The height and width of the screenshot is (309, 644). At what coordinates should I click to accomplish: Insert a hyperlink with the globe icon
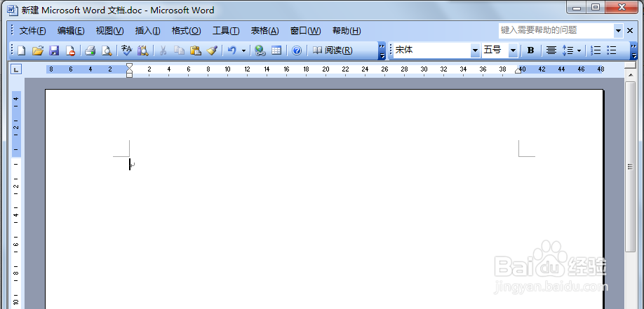(260, 50)
